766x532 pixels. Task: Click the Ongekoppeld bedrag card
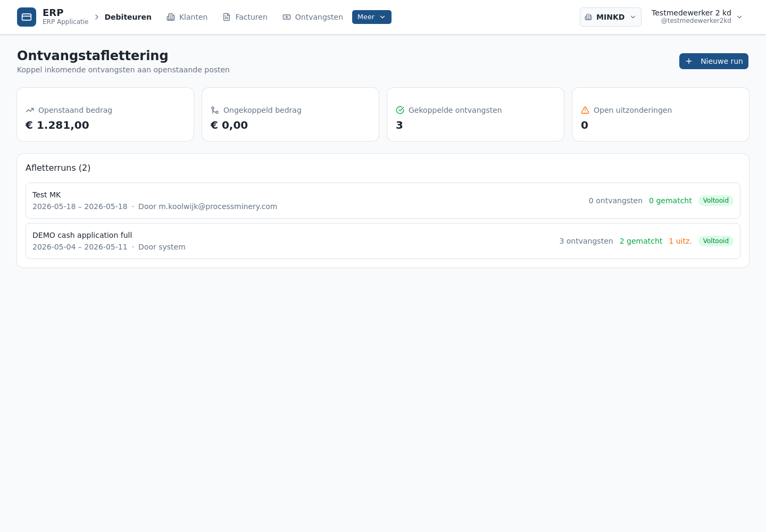click(x=290, y=114)
